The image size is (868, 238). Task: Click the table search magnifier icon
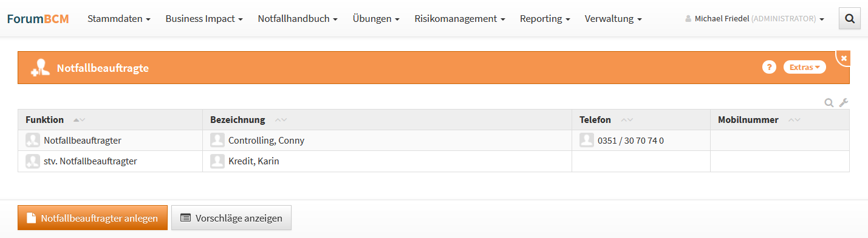829,103
